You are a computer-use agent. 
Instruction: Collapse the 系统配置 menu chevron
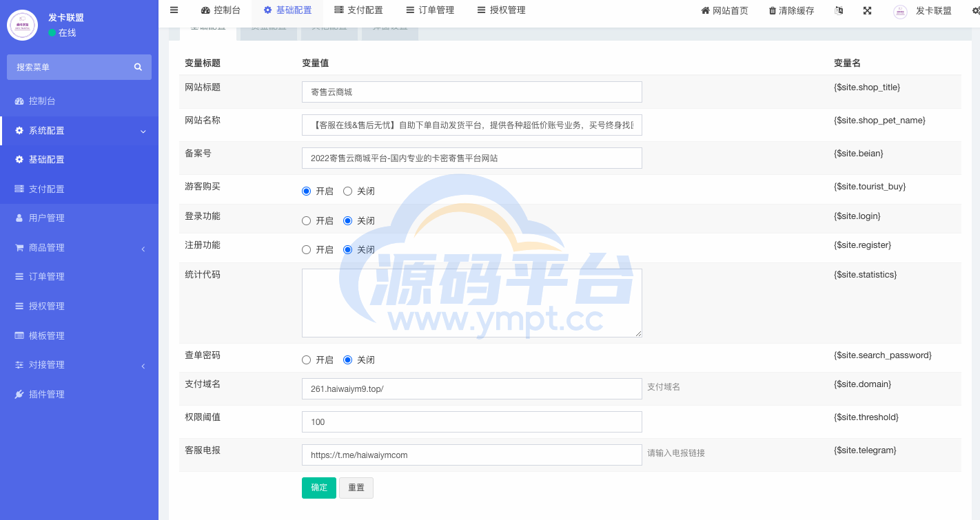coord(143,131)
